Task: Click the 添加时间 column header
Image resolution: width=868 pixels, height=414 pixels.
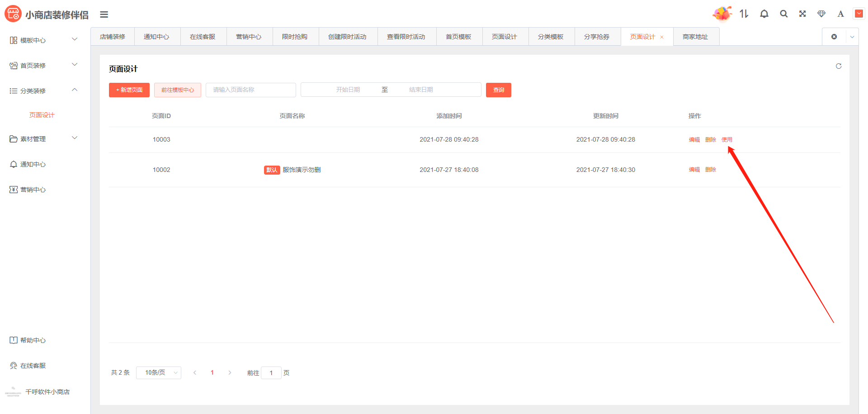Action: click(449, 116)
